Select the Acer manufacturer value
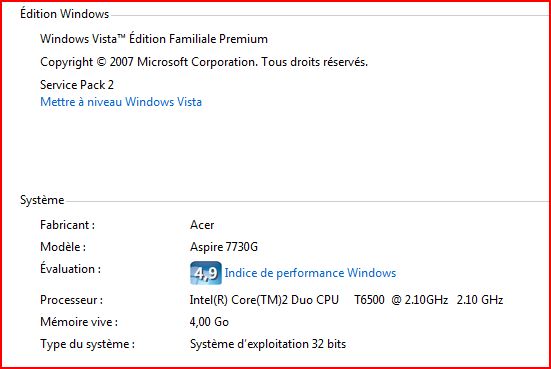This screenshot has height=369, width=551. pos(202,225)
